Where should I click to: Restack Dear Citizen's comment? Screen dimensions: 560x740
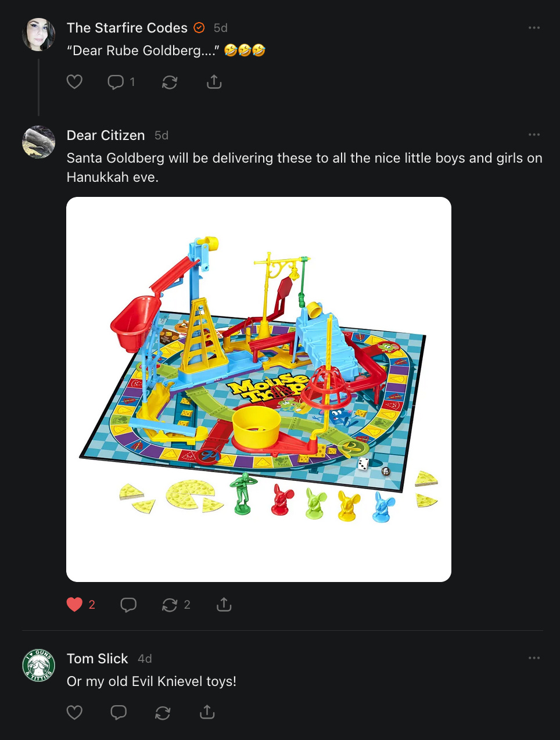tap(176, 605)
